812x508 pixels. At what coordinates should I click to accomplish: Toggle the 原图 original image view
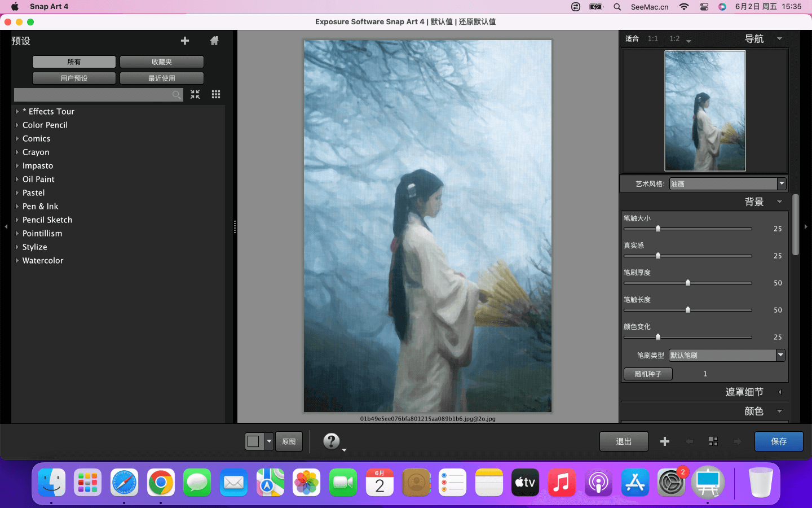pos(289,441)
